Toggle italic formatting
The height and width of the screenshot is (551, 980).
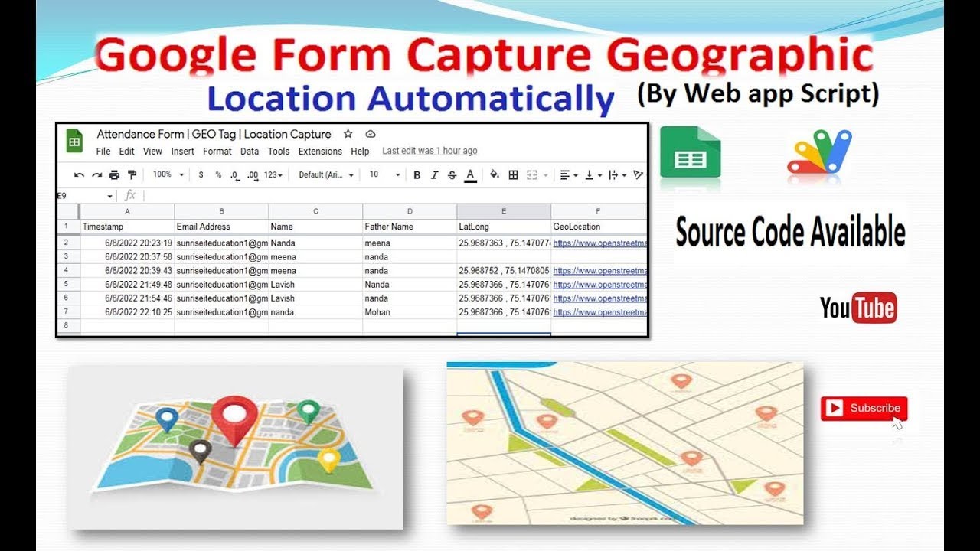tap(435, 175)
